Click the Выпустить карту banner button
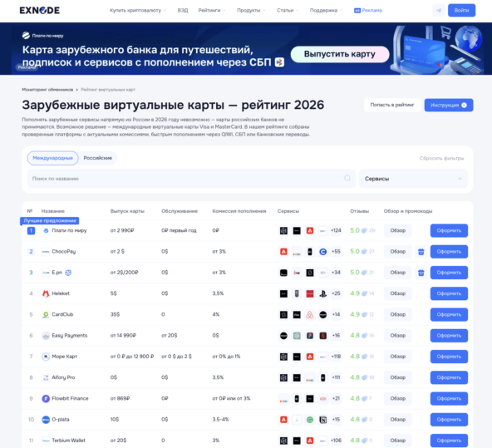Viewport: 492px width, 448px height. click(340, 54)
